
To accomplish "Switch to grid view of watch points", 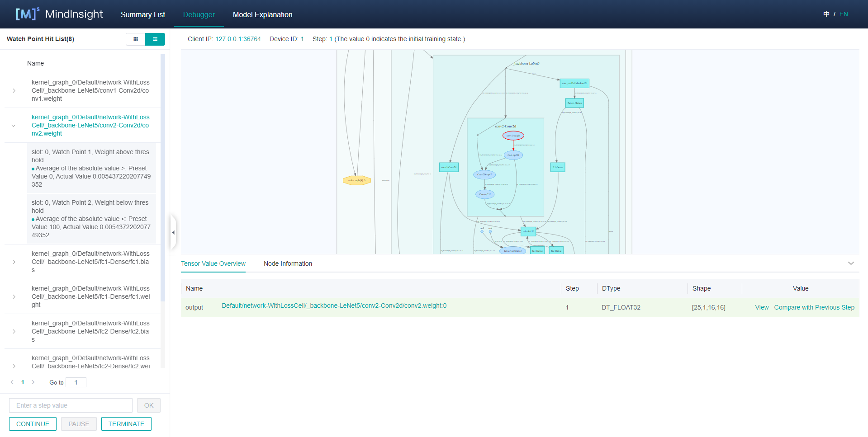I will (x=136, y=39).
